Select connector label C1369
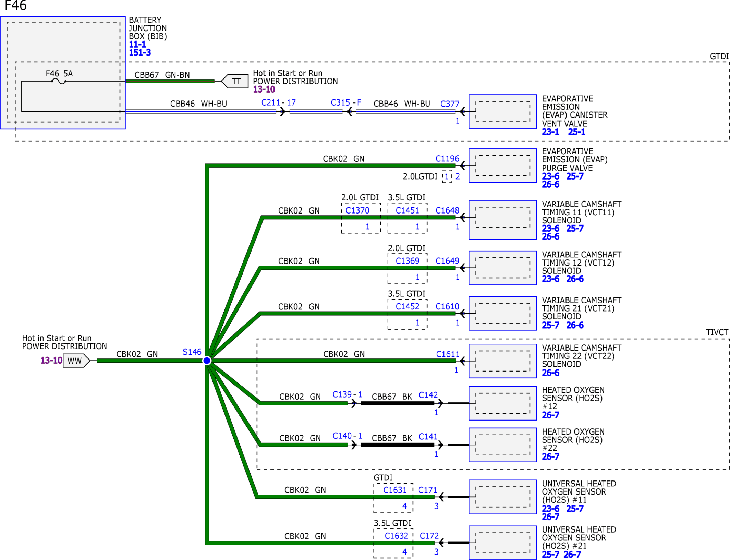The width and height of the screenshot is (730, 560). [407, 261]
